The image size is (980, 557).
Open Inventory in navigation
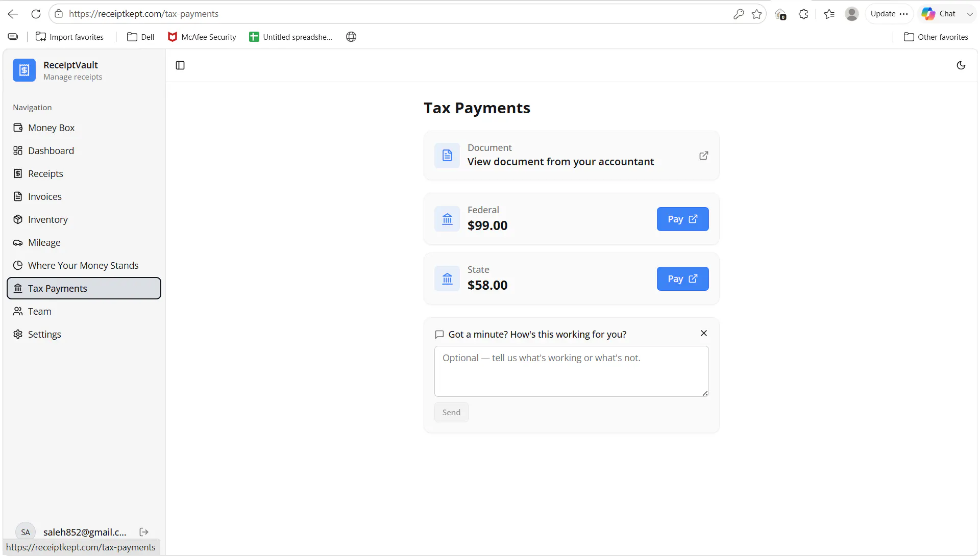[84, 219]
